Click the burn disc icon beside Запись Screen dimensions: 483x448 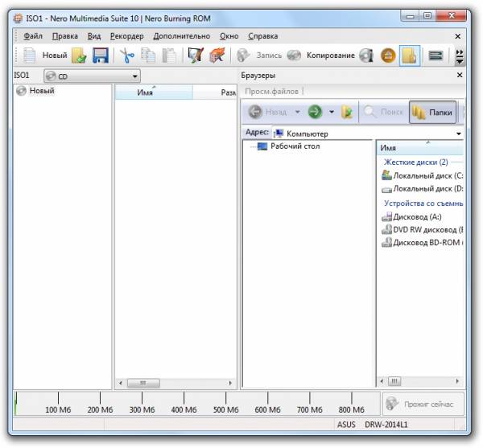coord(243,55)
